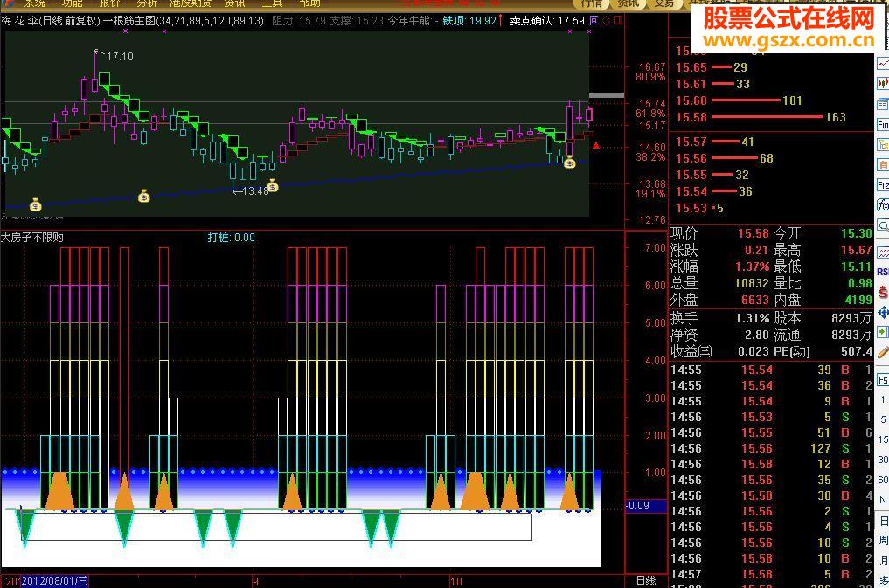This screenshot has width=889, height=588.
Task: Click the line chart icon in right sidebar
Action: pos(883,64)
